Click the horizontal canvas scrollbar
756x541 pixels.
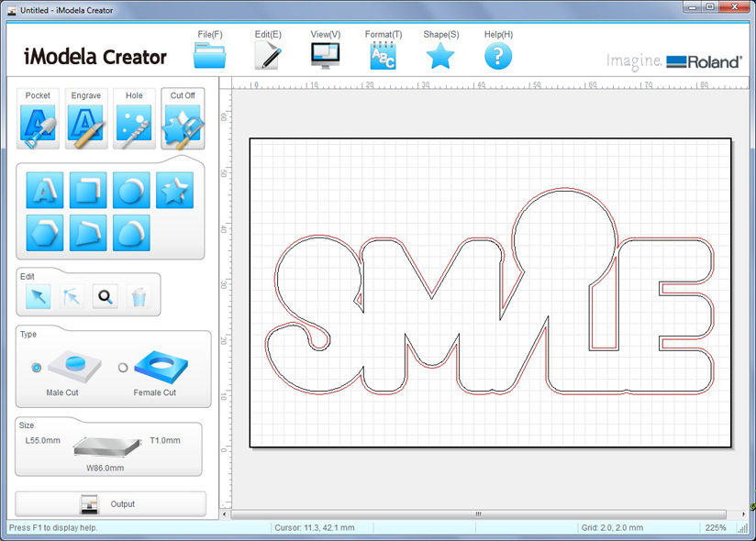click(477, 514)
